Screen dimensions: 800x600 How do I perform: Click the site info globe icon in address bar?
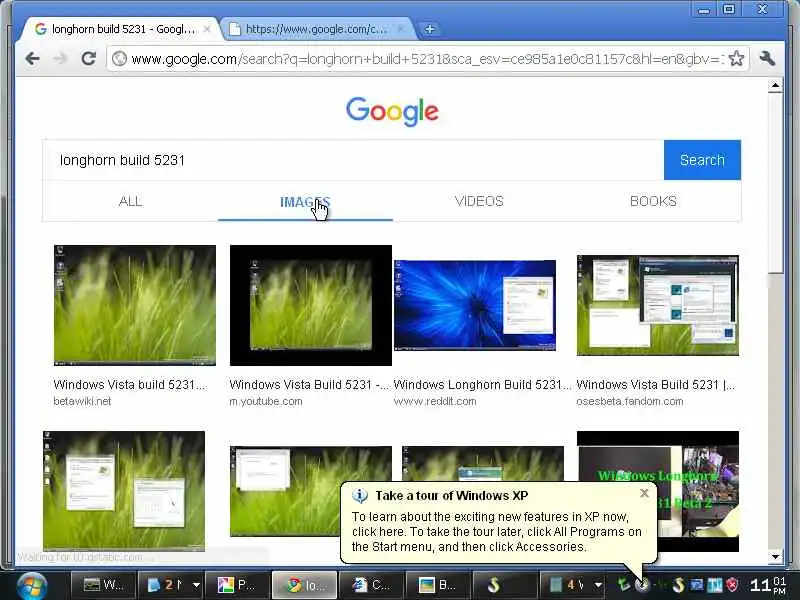(119, 59)
